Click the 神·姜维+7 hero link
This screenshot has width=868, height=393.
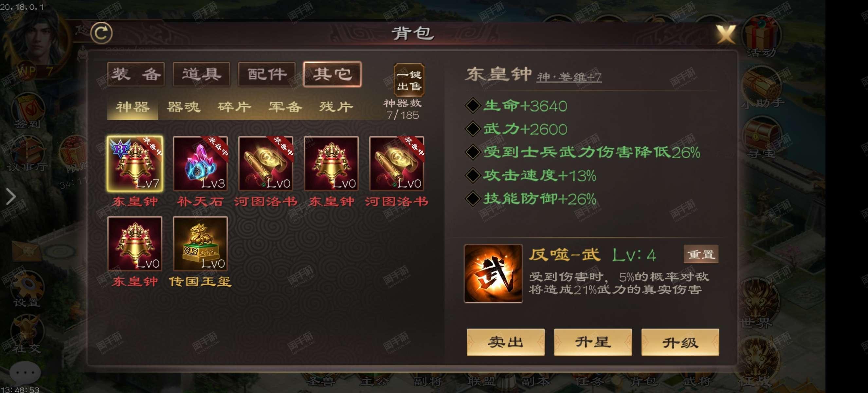point(569,78)
